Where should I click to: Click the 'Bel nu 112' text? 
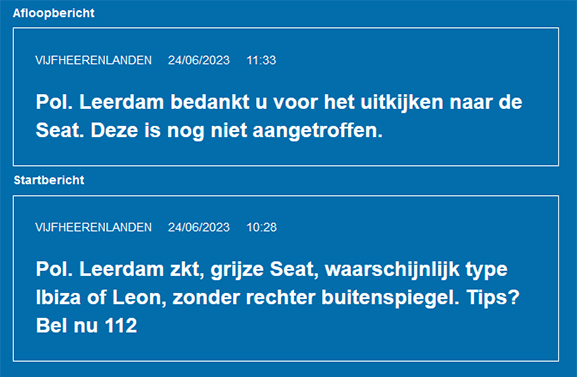tap(86, 325)
